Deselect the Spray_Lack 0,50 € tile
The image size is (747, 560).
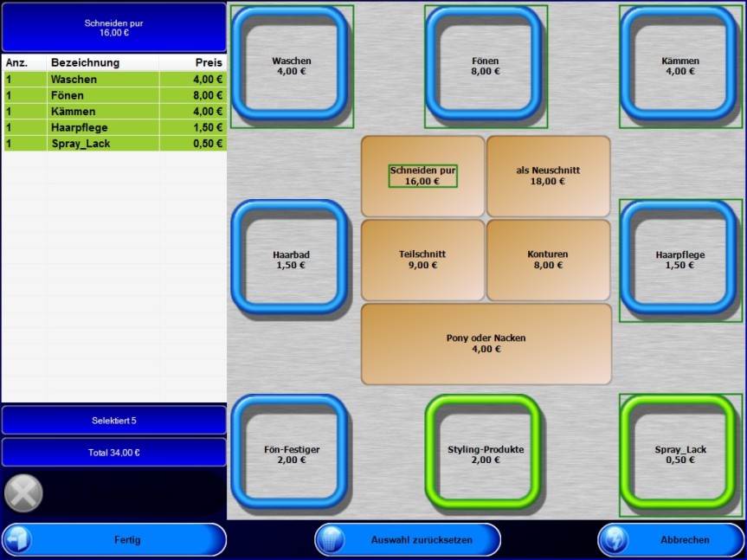[680, 454]
